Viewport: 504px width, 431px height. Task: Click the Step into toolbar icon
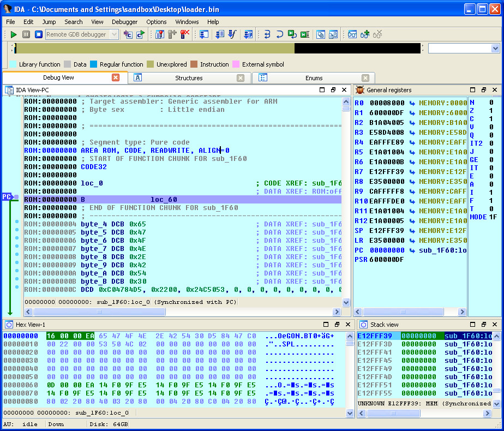[267, 34]
